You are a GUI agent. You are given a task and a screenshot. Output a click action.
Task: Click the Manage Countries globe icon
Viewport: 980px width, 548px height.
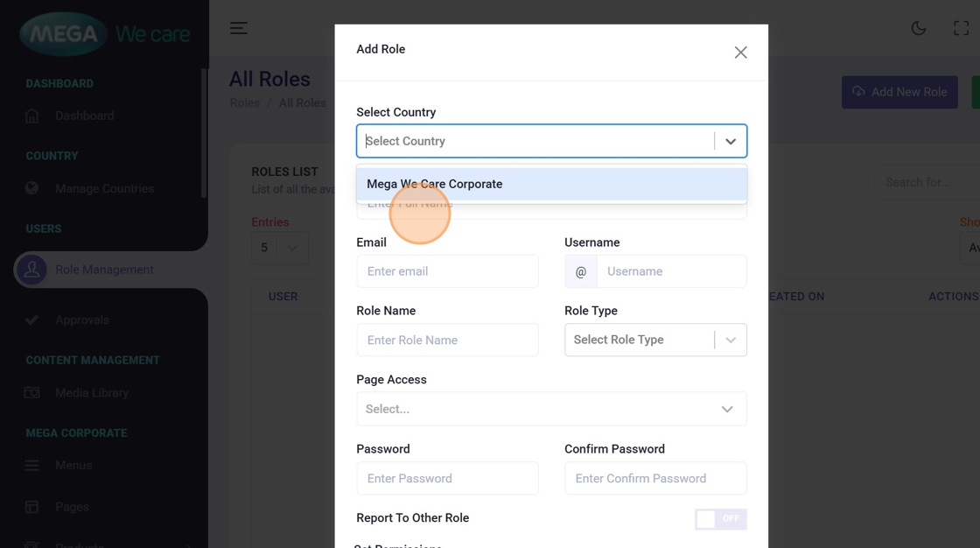tap(32, 188)
